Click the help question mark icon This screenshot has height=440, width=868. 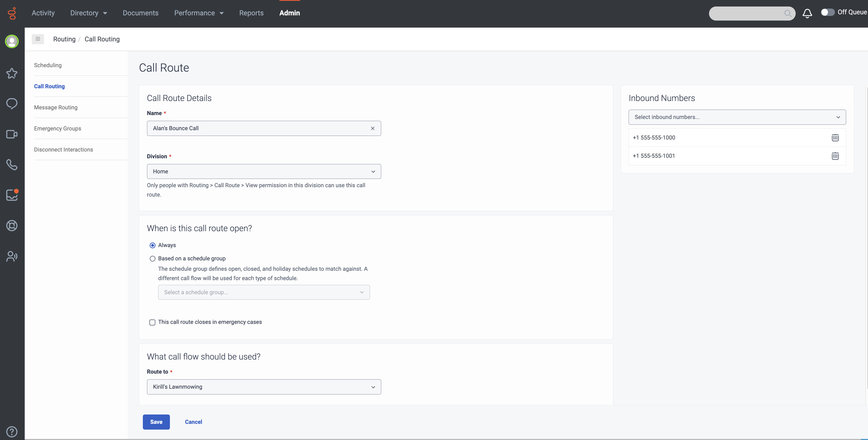[12, 432]
